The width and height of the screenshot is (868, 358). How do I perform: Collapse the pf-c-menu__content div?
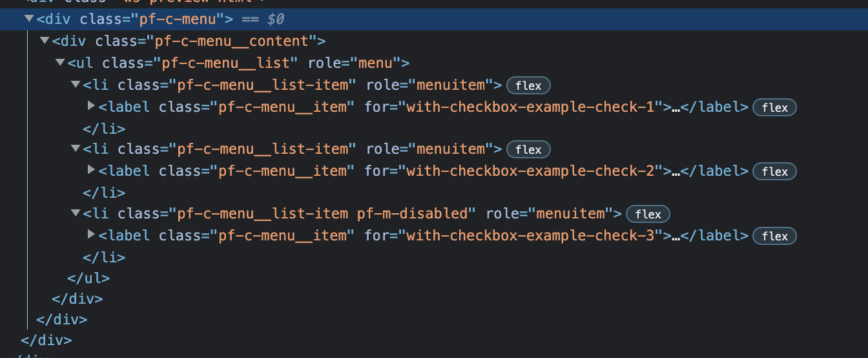coord(44,41)
